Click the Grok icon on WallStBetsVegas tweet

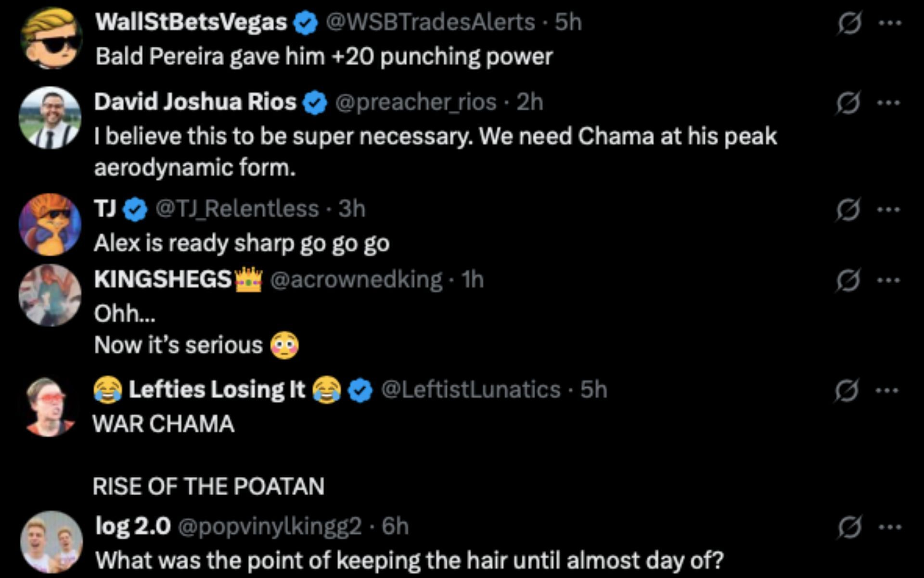(849, 23)
